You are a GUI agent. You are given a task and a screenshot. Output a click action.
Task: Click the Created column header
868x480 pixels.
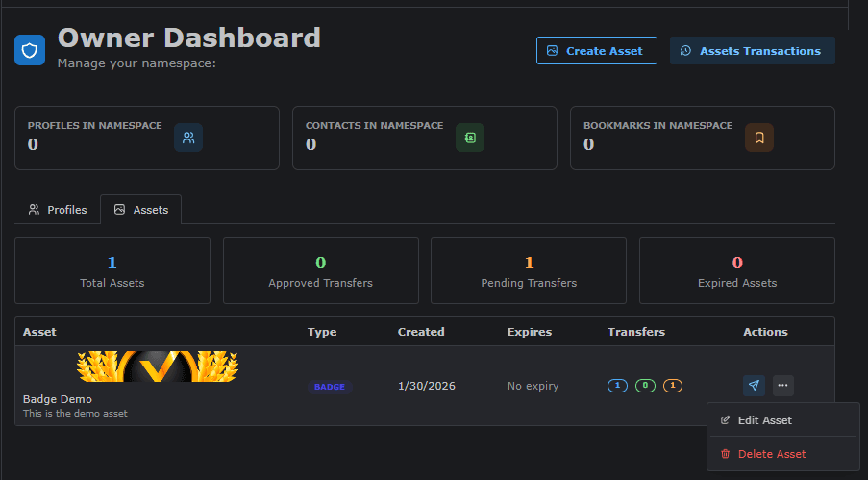tap(421, 332)
